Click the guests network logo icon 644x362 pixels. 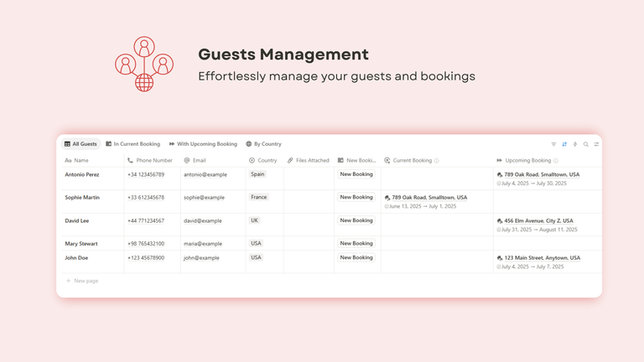(144, 64)
